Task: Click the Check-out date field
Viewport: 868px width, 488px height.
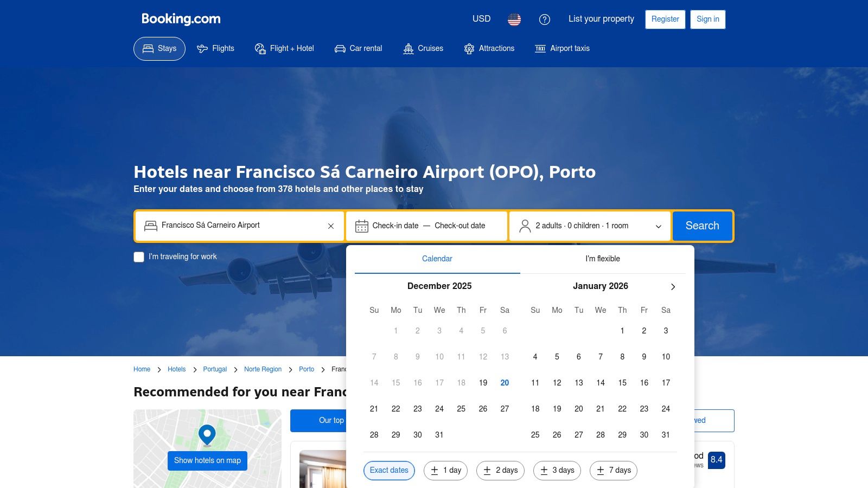Action: point(460,226)
